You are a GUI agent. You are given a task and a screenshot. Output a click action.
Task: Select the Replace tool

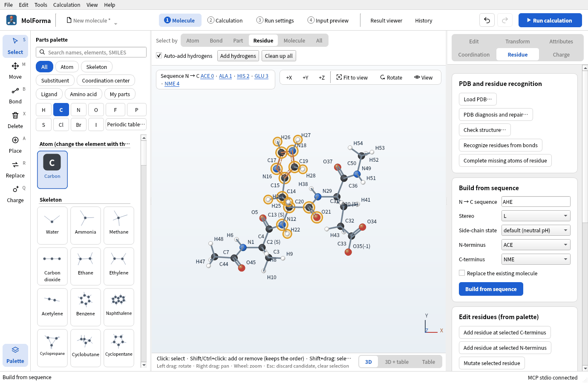(15, 169)
